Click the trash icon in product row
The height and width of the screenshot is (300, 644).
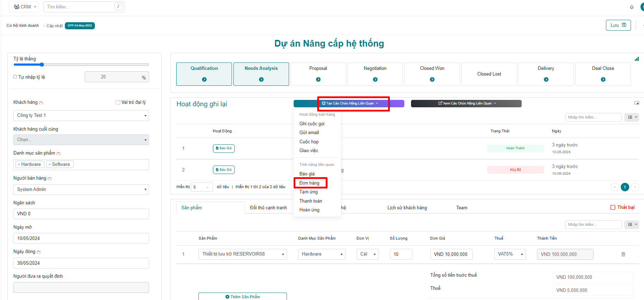point(623,254)
